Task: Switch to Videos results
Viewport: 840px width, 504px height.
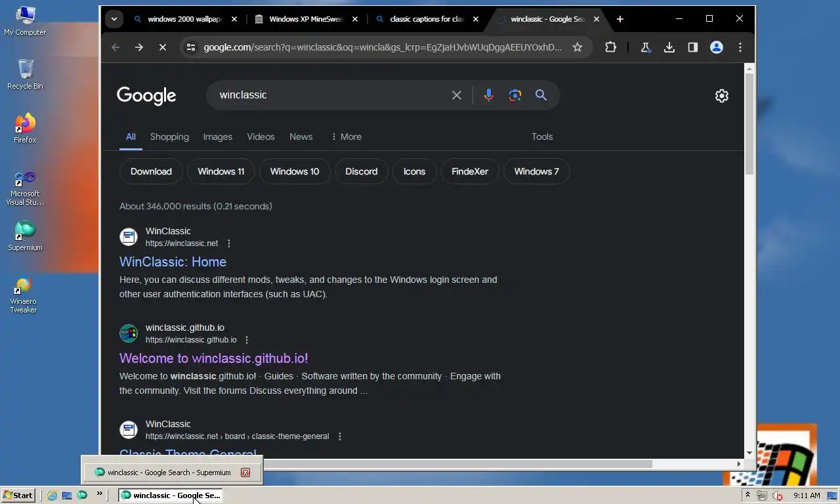Action: [261, 136]
